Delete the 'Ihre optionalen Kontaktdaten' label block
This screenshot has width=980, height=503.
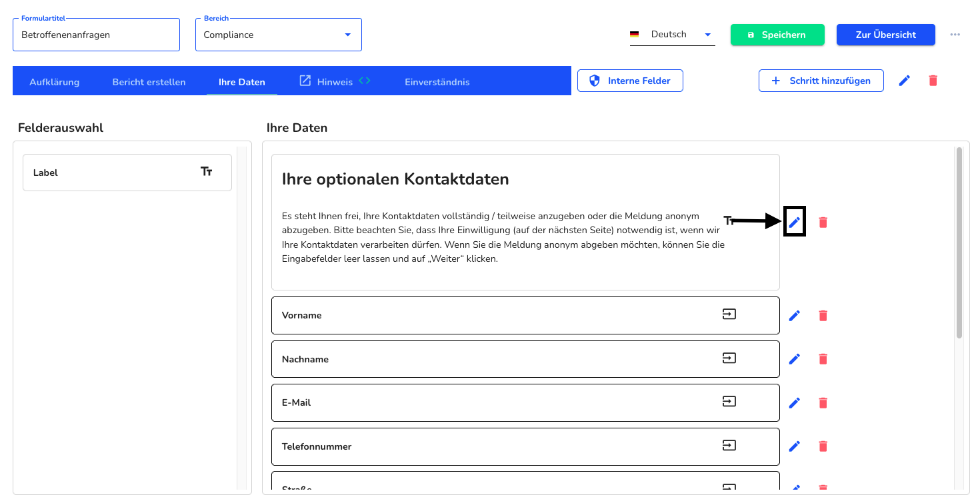click(x=823, y=223)
